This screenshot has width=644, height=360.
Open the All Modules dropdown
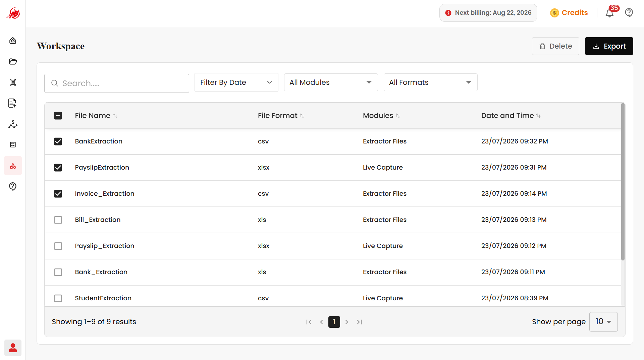(x=331, y=82)
